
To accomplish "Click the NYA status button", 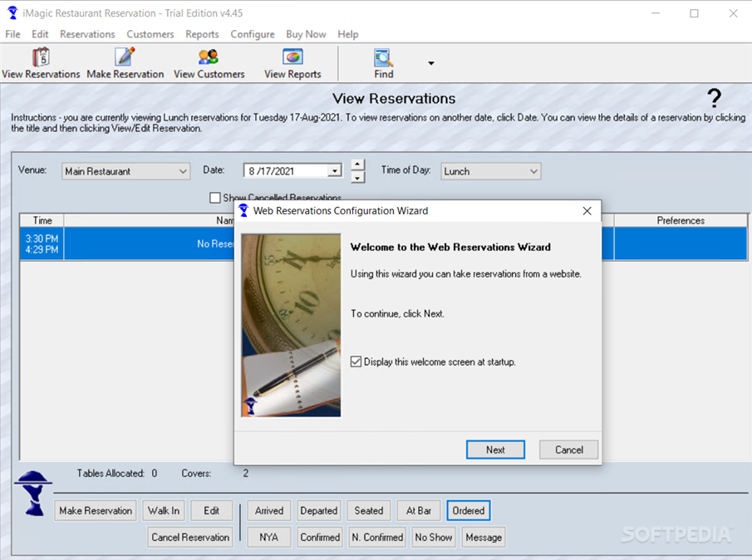I will click(x=269, y=537).
